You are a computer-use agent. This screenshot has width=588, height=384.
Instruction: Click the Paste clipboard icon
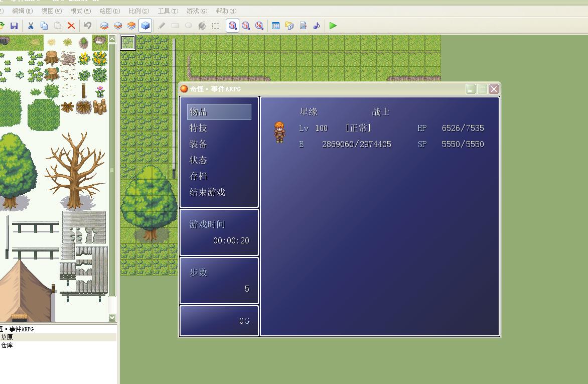[58, 26]
